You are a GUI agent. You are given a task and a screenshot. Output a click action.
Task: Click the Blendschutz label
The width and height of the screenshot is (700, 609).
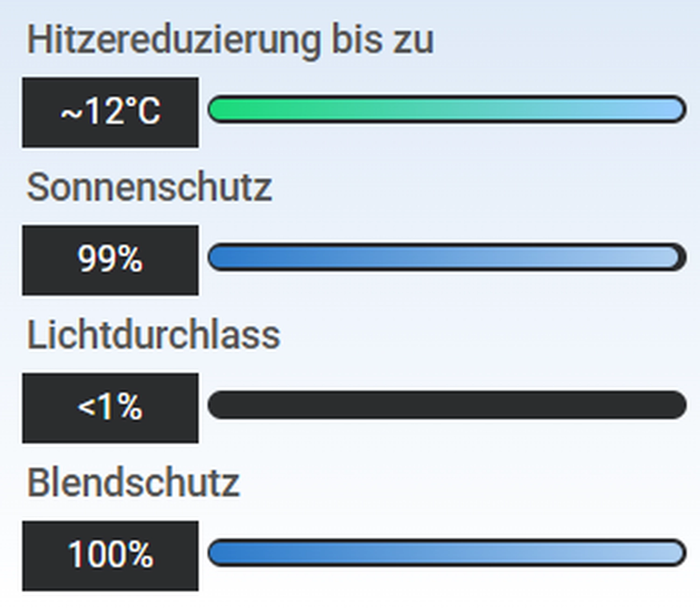(133, 483)
